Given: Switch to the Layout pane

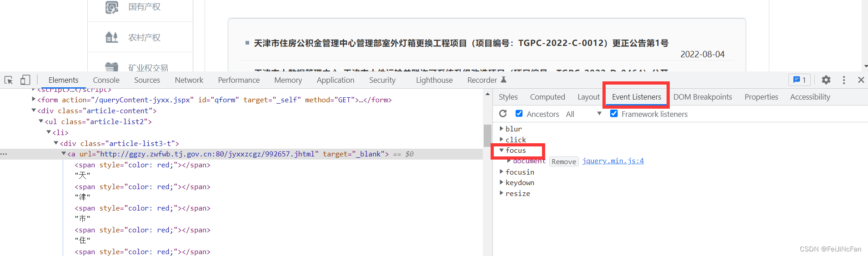Looking at the screenshot, I should (x=588, y=97).
